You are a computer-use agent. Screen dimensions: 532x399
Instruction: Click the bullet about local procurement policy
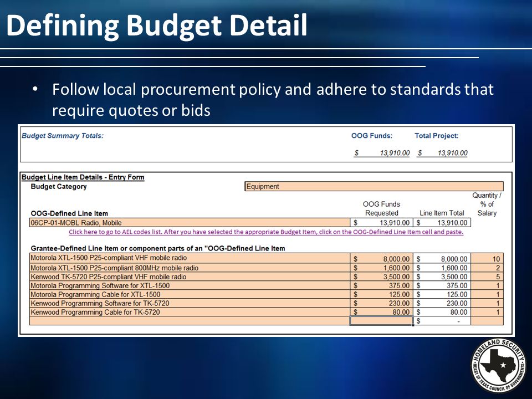point(273,99)
